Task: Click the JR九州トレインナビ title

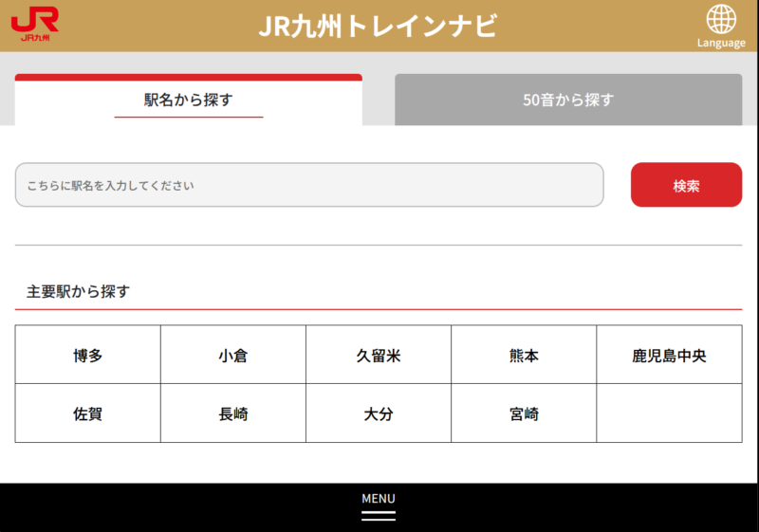Action: 378,26
